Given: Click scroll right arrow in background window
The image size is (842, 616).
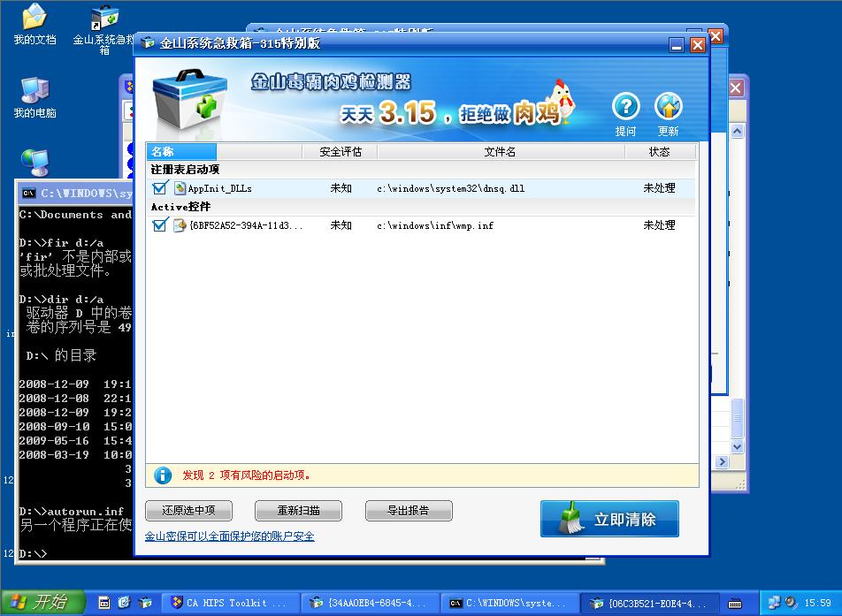Looking at the screenshot, I should pos(722,461).
